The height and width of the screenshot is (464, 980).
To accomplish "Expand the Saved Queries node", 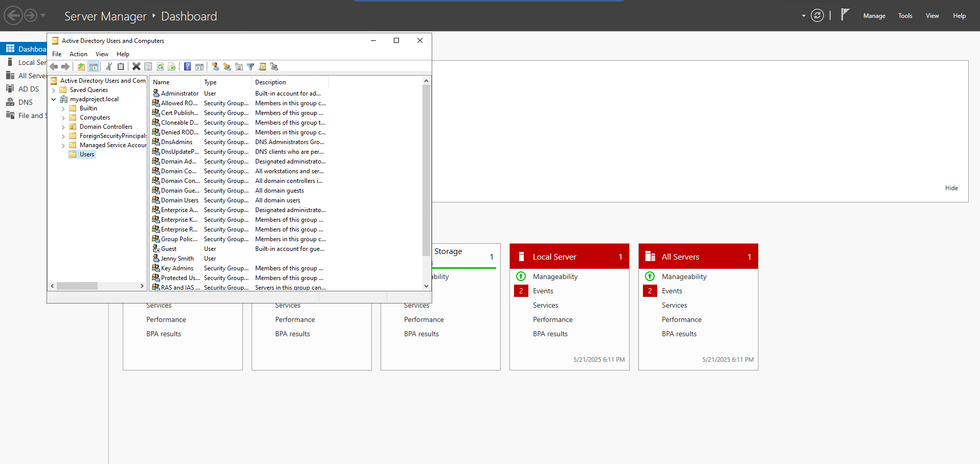I will [x=54, y=90].
